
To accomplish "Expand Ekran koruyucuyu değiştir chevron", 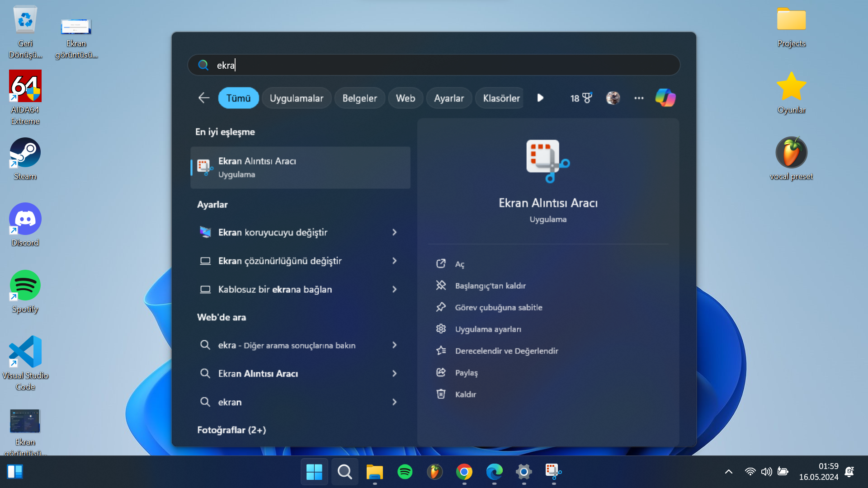I will 394,232.
